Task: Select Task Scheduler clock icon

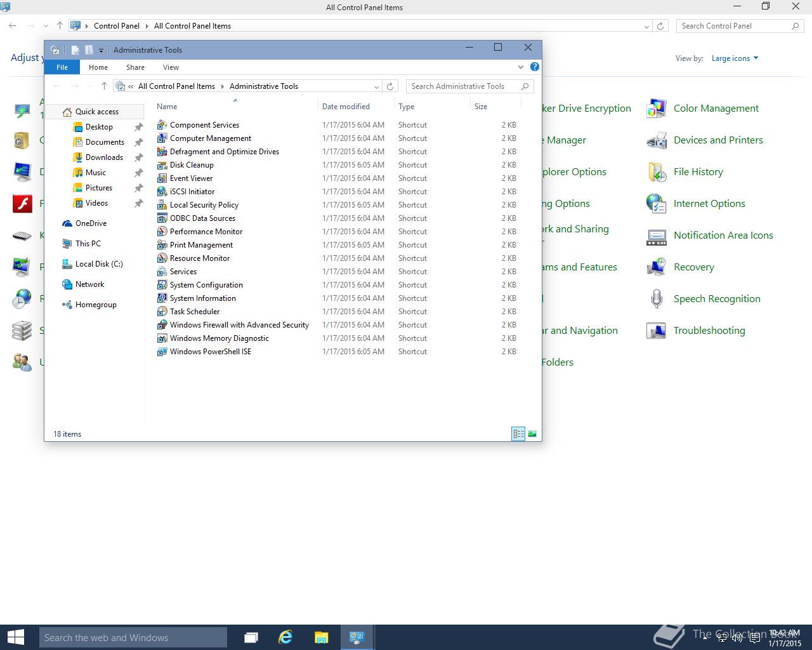Action: (x=162, y=312)
